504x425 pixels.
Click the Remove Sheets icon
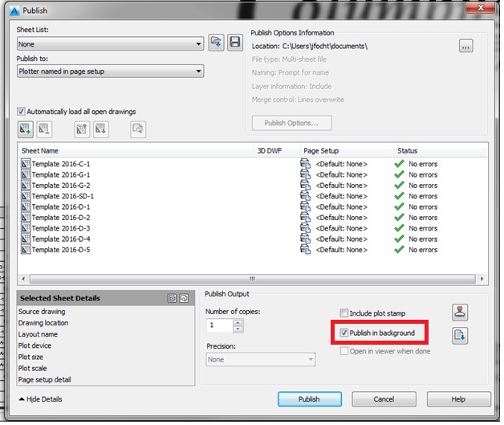click(44, 129)
